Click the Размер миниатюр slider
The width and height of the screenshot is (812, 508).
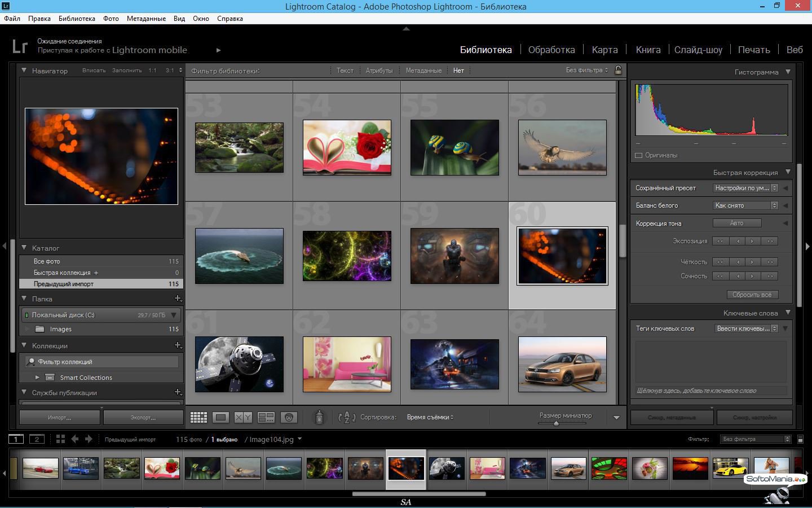click(556, 423)
